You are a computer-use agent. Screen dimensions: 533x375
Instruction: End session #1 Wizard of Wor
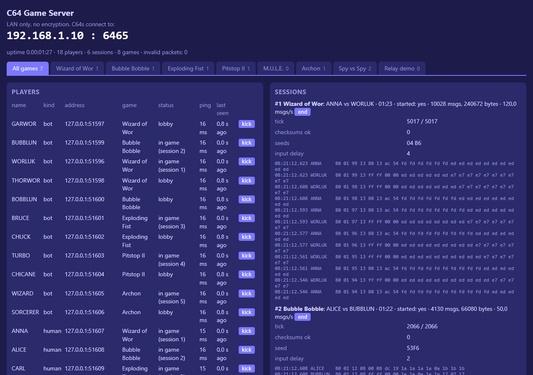tap(302, 112)
